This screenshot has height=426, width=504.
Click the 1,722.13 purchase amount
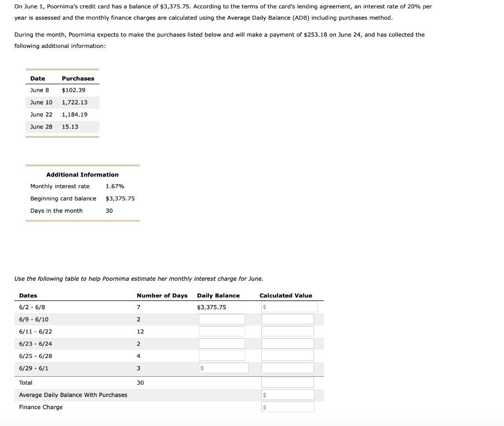click(75, 102)
